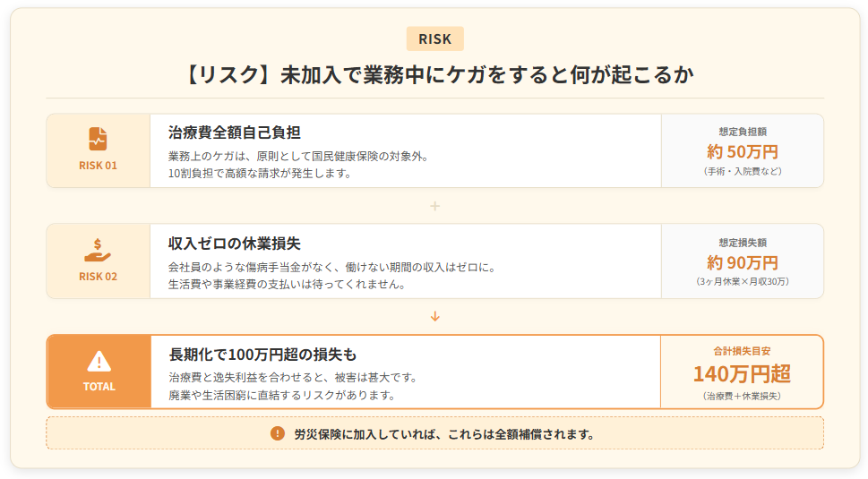Click the RISK 01 label

click(98, 166)
